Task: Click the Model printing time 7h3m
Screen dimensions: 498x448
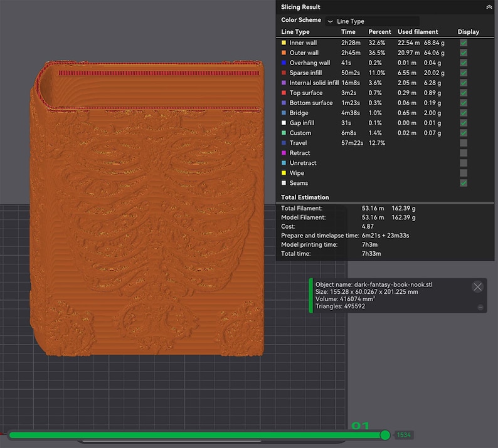Action: (369, 244)
